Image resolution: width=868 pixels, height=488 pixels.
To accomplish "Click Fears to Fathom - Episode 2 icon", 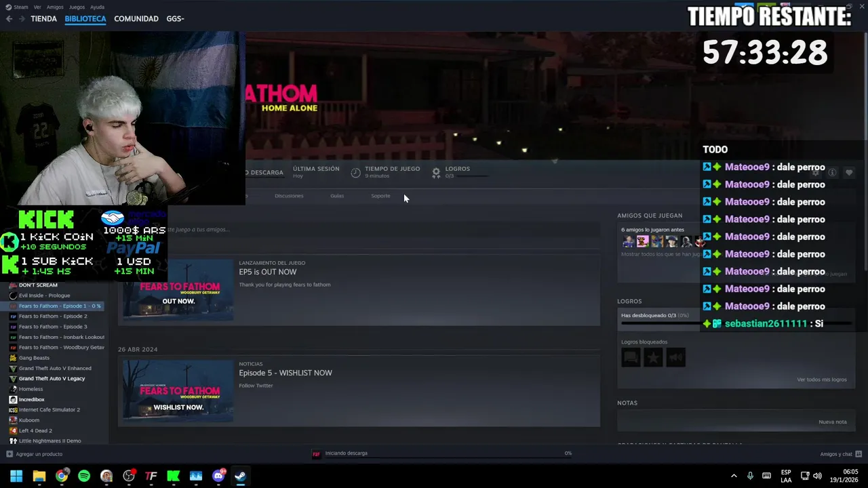I will (x=13, y=317).
